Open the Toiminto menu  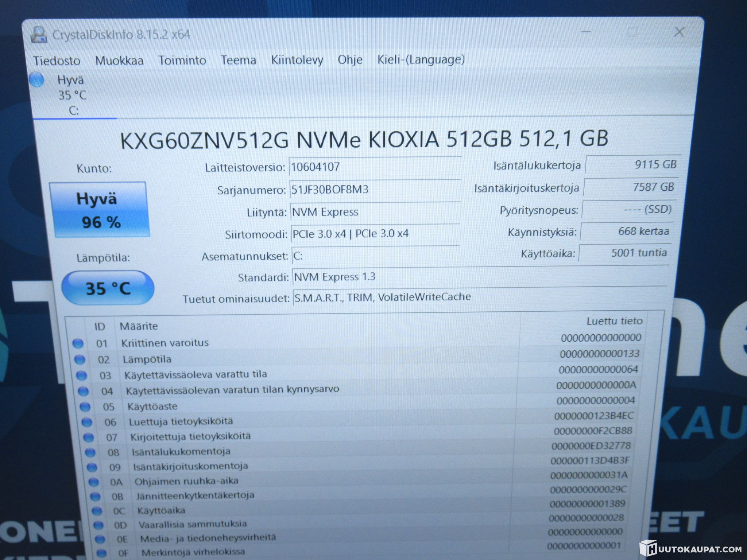click(182, 60)
